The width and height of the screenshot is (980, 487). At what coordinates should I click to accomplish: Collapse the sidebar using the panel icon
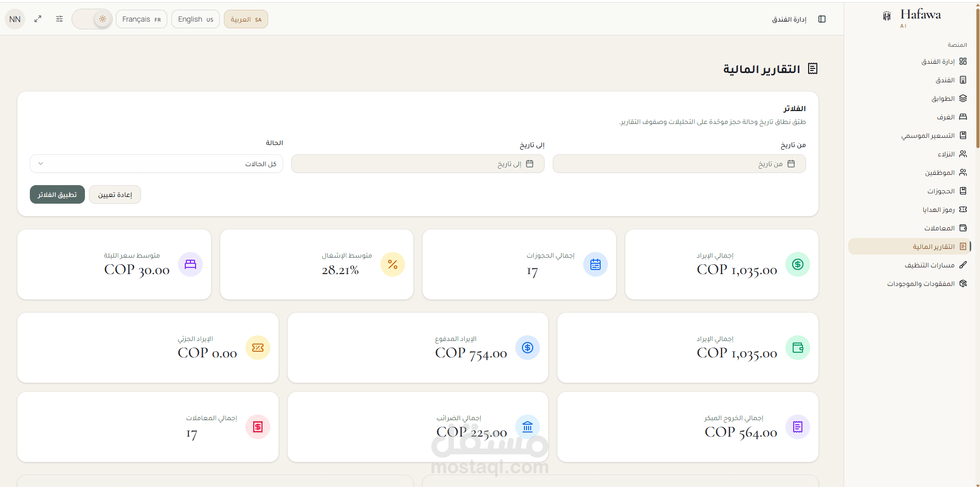pyautogui.click(x=822, y=19)
